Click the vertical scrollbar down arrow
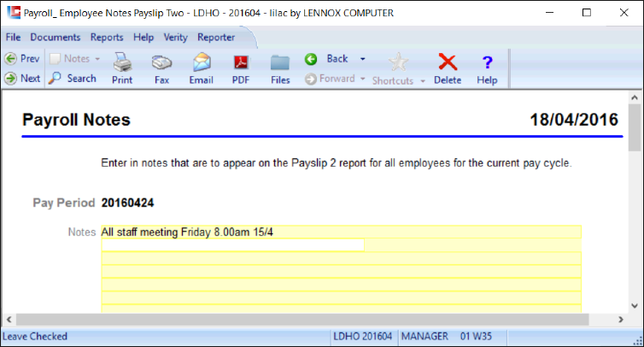The width and height of the screenshot is (644, 347). click(x=635, y=306)
